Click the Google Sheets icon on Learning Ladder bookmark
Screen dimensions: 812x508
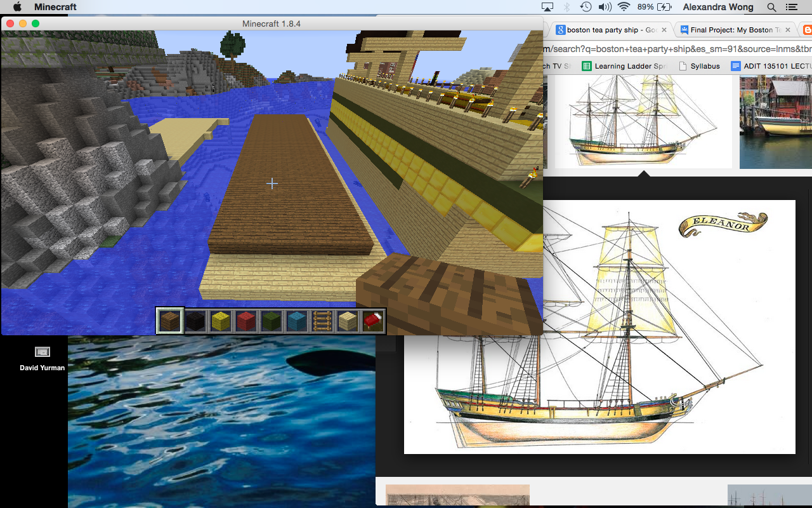587,66
